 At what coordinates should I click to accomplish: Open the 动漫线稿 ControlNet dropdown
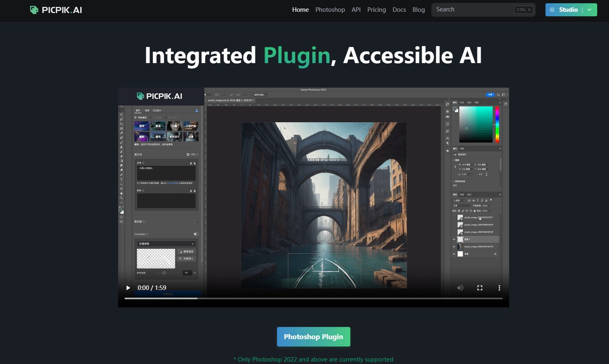166,243
